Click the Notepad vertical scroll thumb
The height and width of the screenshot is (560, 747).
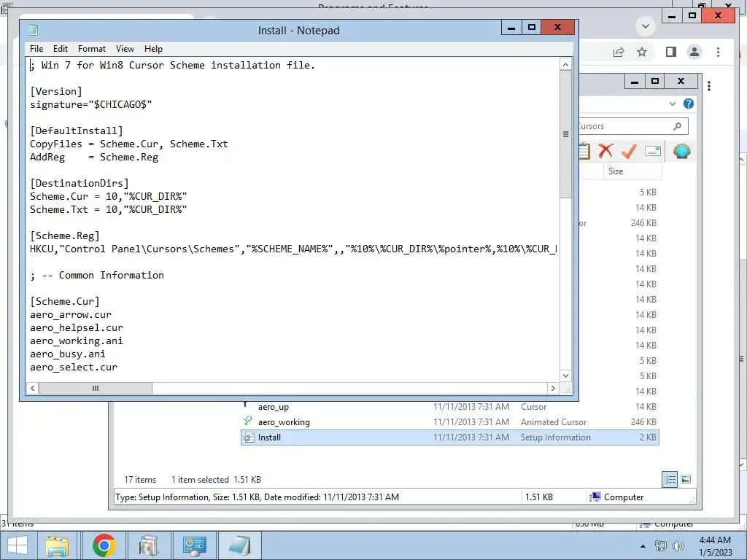565,134
